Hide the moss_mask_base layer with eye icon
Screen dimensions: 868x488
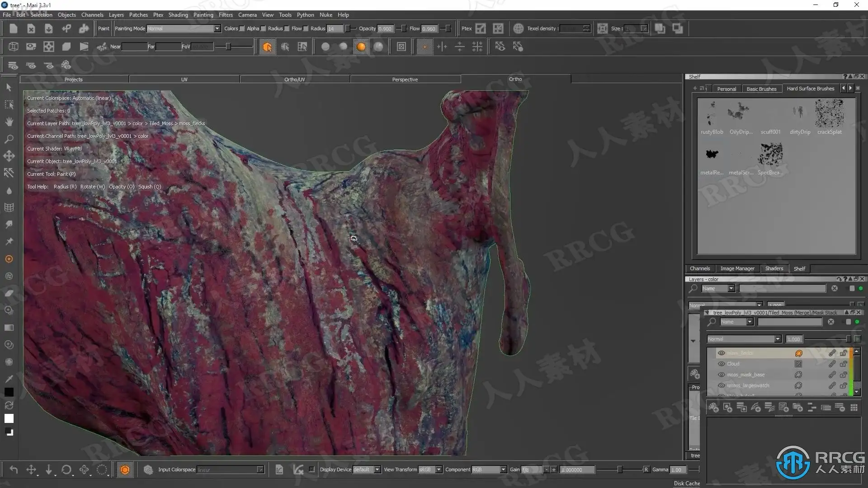(722, 375)
